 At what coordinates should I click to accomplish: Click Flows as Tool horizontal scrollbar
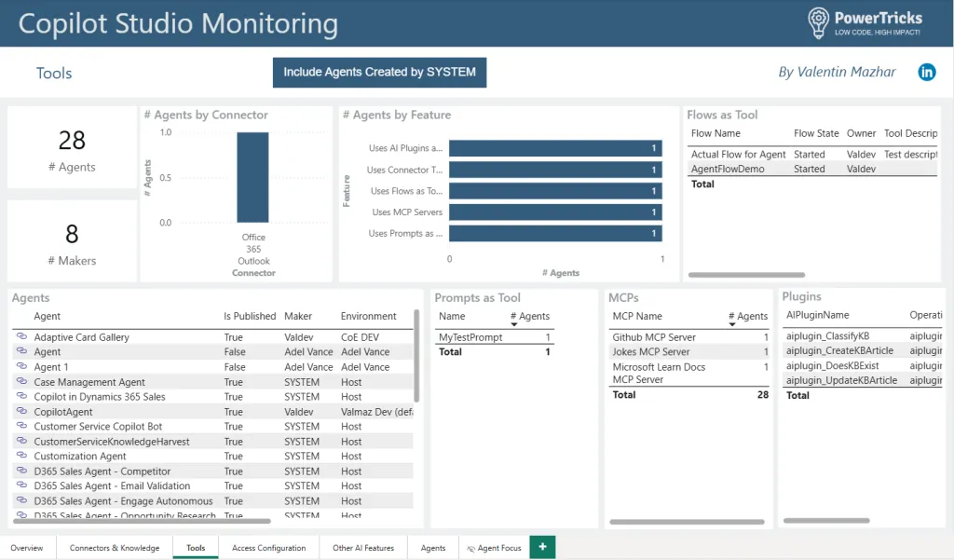coord(746,275)
